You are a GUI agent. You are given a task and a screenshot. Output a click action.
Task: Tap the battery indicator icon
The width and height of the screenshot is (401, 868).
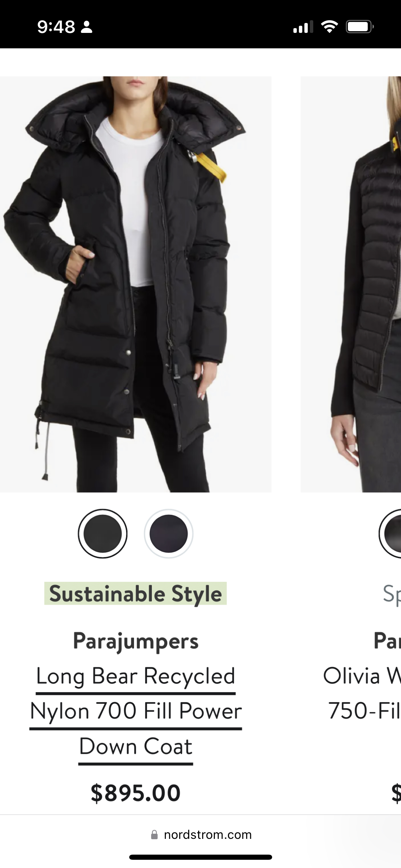(360, 27)
